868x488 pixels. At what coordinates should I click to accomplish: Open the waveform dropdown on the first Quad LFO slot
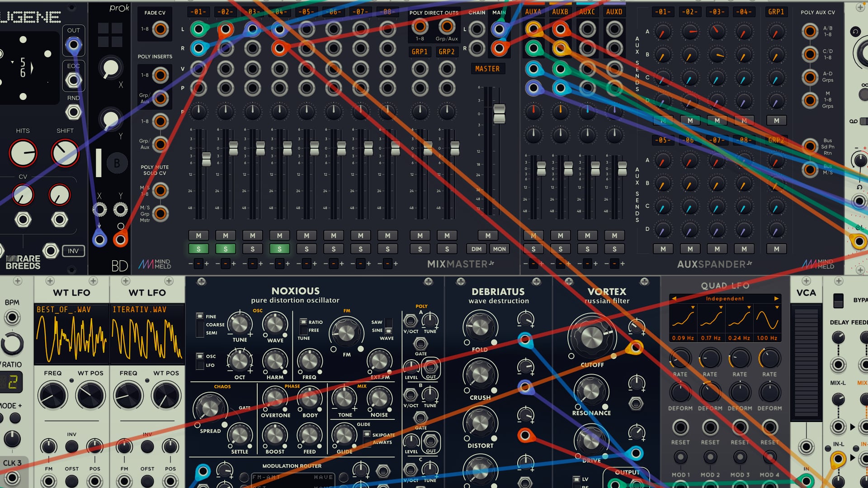click(693, 308)
